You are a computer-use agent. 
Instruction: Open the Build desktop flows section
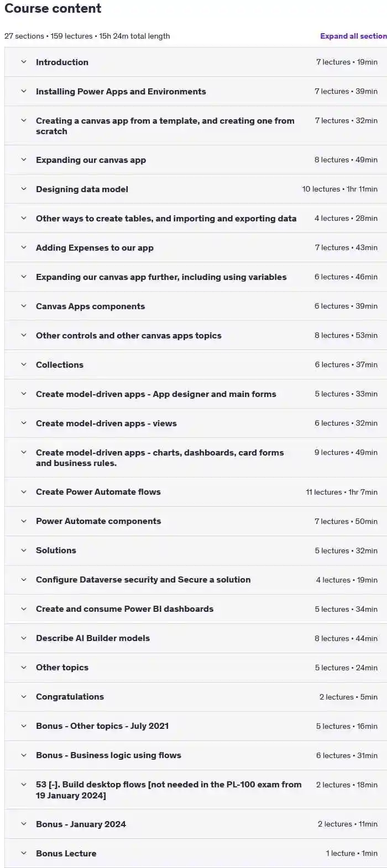pos(196,790)
